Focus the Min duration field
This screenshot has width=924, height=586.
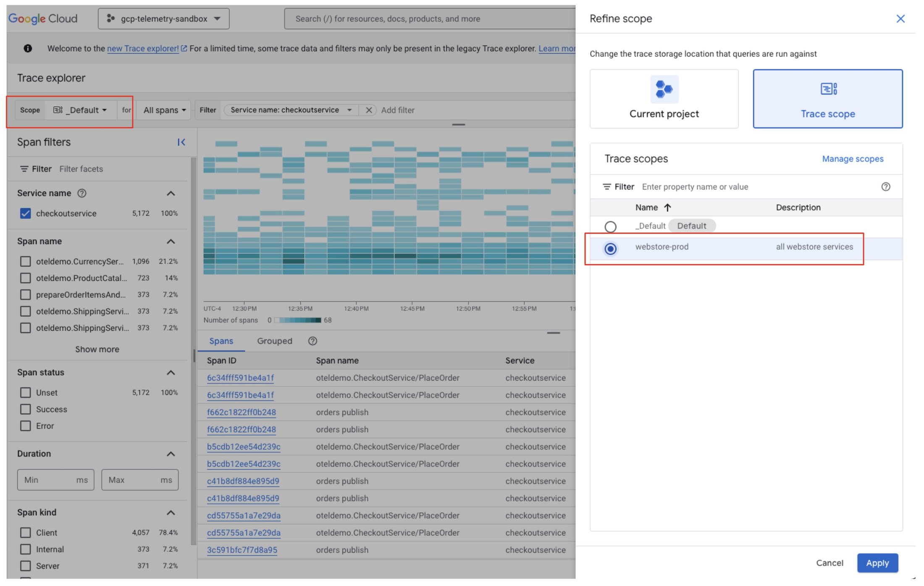pos(55,480)
